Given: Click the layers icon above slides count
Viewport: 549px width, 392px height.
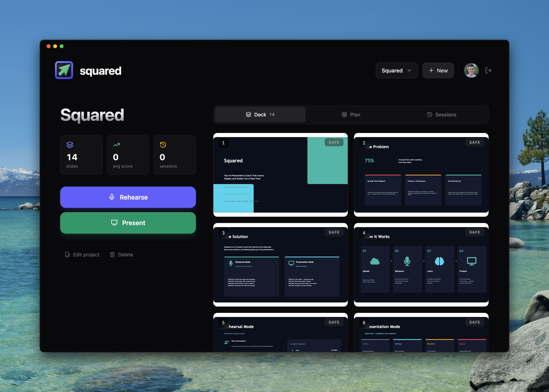Looking at the screenshot, I should pyautogui.click(x=70, y=145).
